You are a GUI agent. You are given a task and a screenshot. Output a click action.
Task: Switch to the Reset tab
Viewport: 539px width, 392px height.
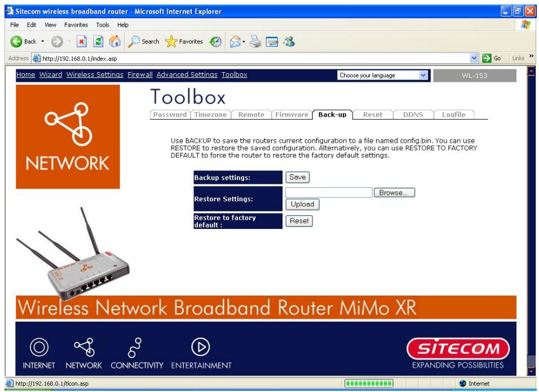click(373, 114)
